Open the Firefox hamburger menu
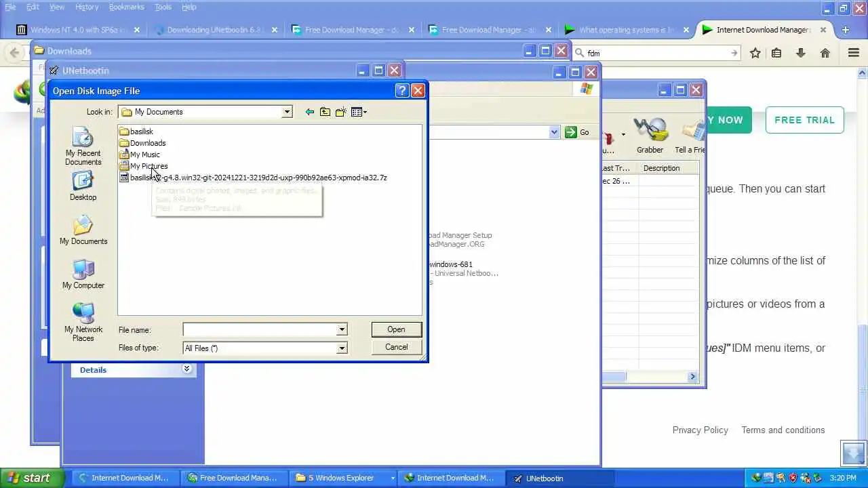 pyautogui.click(x=854, y=53)
